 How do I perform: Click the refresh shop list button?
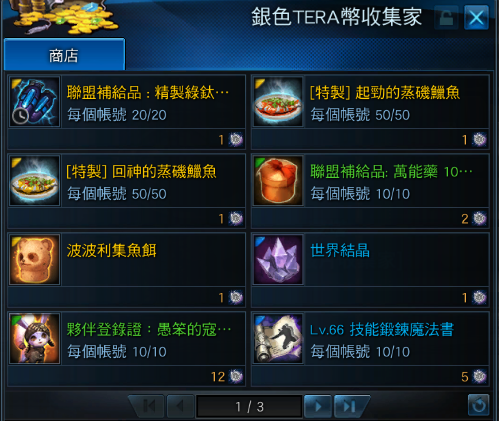(x=479, y=405)
